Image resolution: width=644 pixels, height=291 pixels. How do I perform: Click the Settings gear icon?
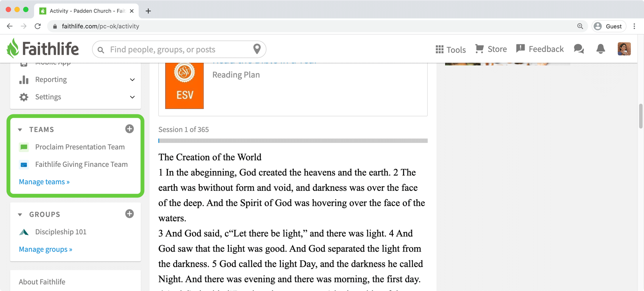point(24,97)
